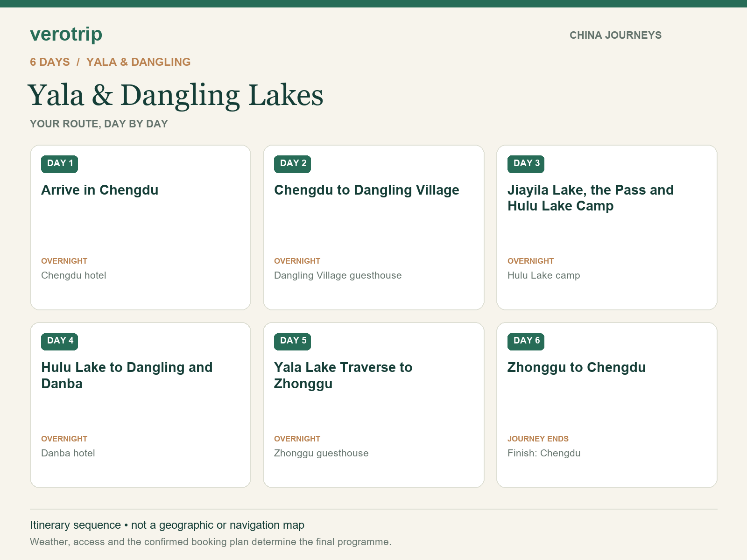The height and width of the screenshot is (560, 747).
Task: Open Zhonggu to Chengdu title
Action: (577, 368)
